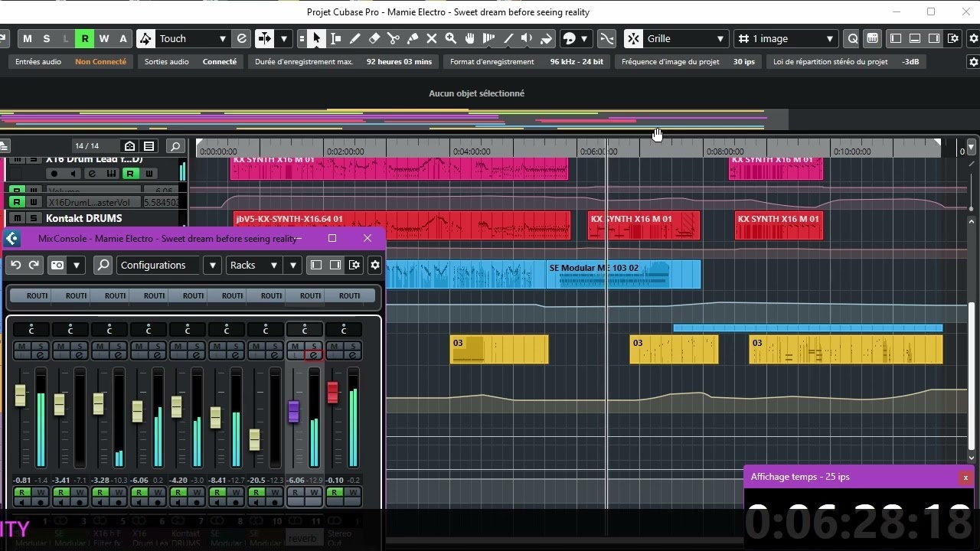The image size is (980, 551).
Task: Select the Play speaker tool
Action: [527, 38]
